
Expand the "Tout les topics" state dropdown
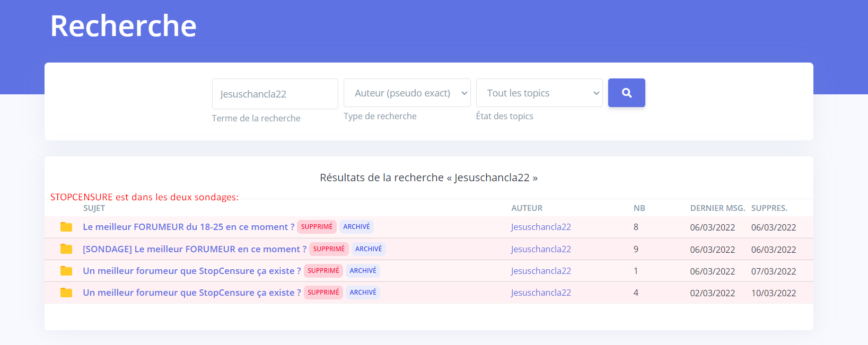pos(539,93)
